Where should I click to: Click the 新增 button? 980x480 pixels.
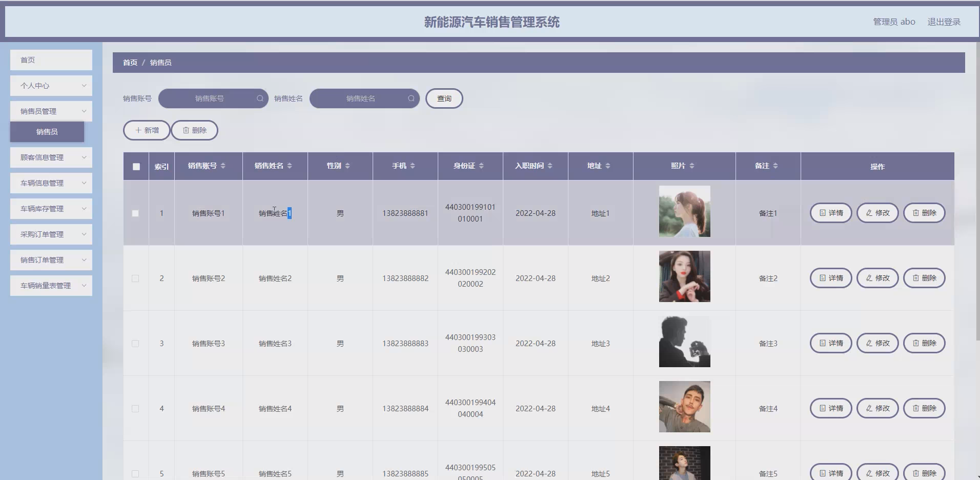coord(147,130)
